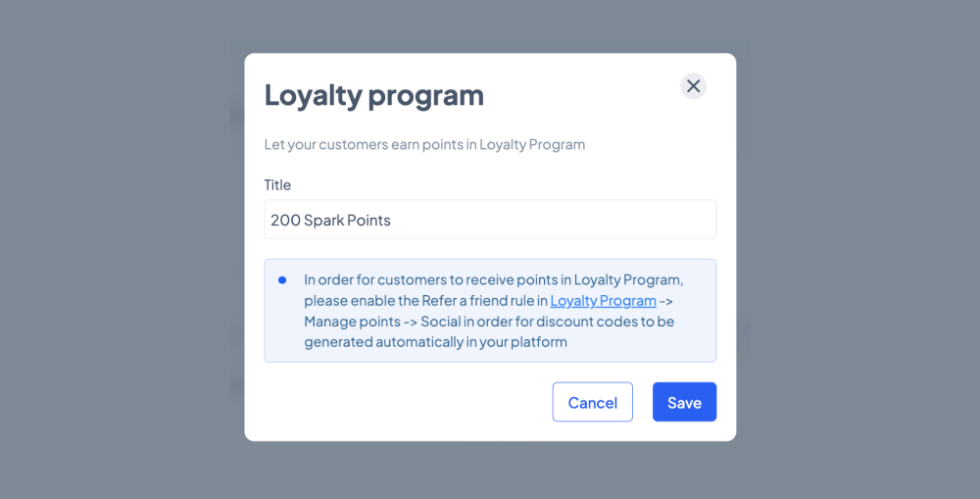Click the arrow after Loyalty Program link
Screen dimensions: 980x499
[x=665, y=301]
